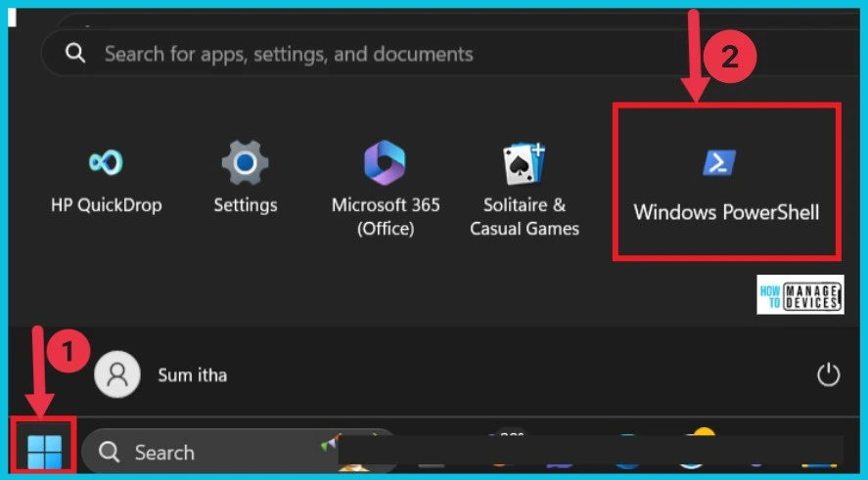The height and width of the screenshot is (480, 868).
Task: Open the HP QuickDrop app
Action: [x=107, y=180]
